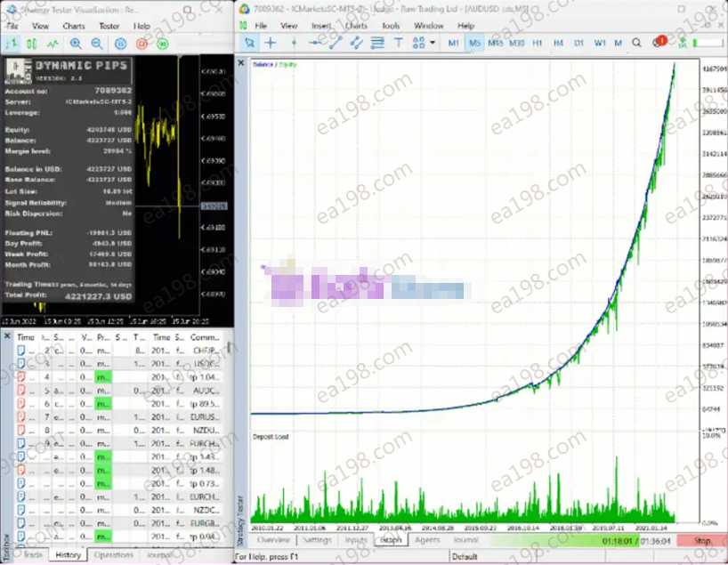Toggle the H1 timeframe button
The image size is (728, 565).
pos(537,43)
